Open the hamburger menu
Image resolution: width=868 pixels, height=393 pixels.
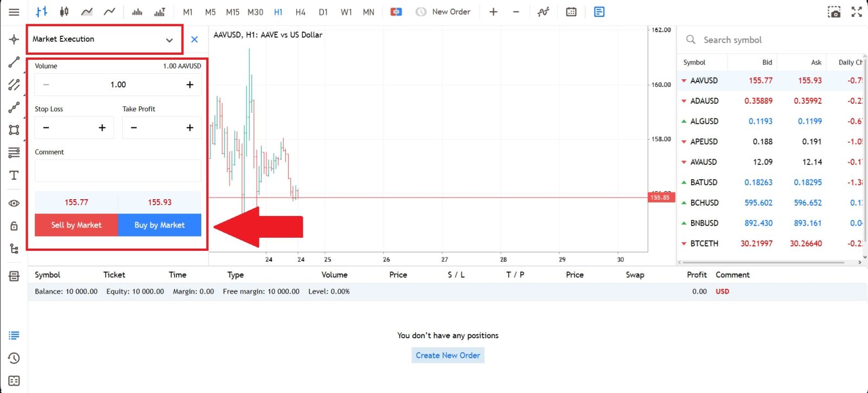(14, 11)
